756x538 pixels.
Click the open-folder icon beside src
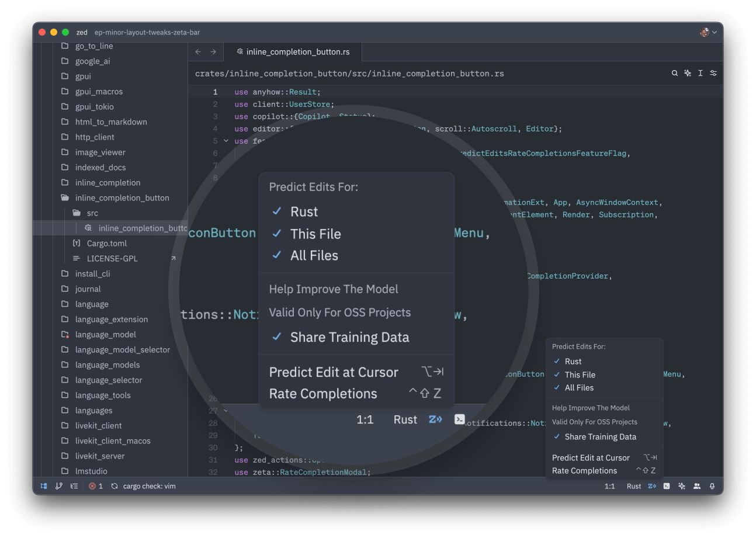pos(77,213)
